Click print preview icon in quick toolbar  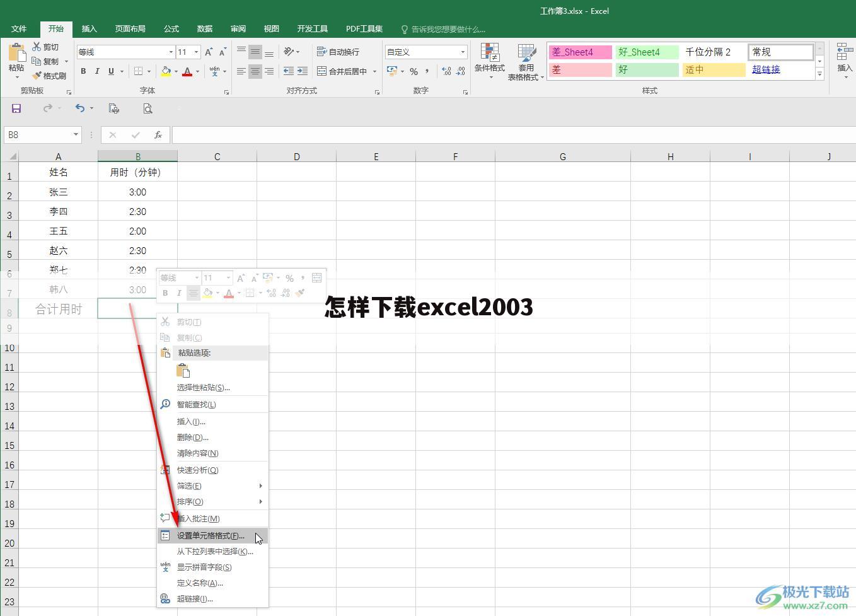[147, 108]
